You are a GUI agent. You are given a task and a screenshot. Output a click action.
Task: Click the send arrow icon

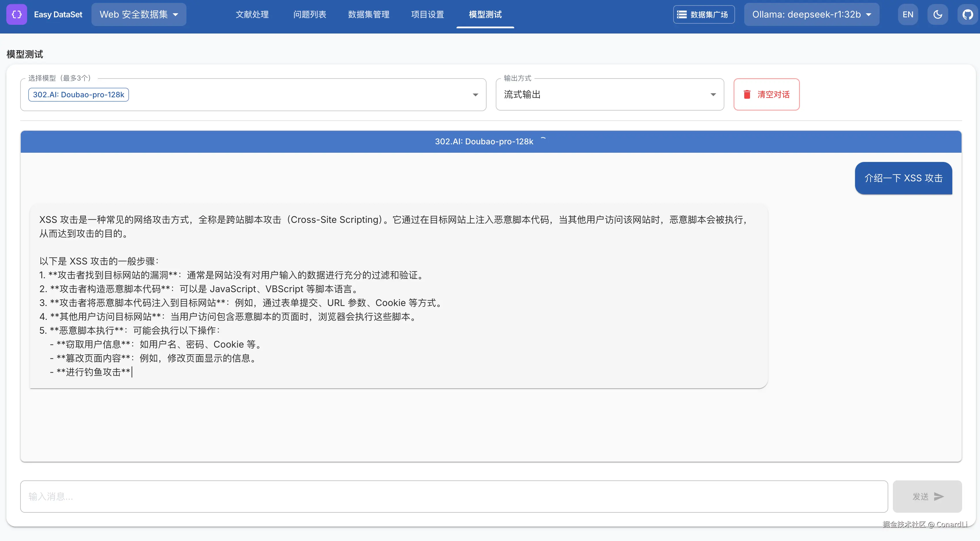click(938, 497)
